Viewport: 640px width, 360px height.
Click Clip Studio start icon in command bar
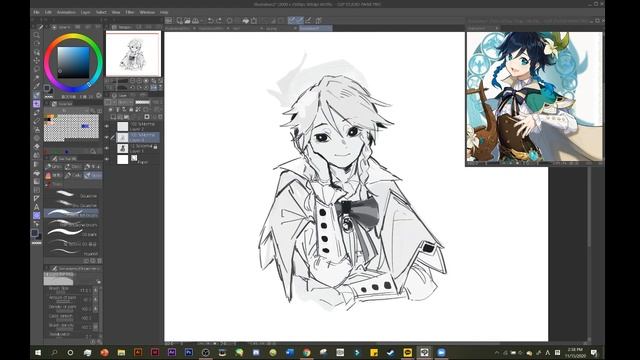(169, 20)
